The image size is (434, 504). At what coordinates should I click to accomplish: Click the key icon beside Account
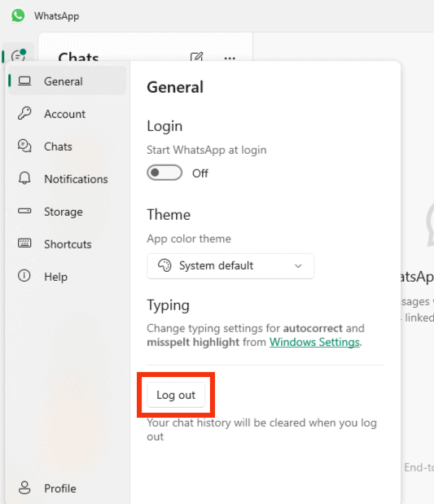[24, 113]
